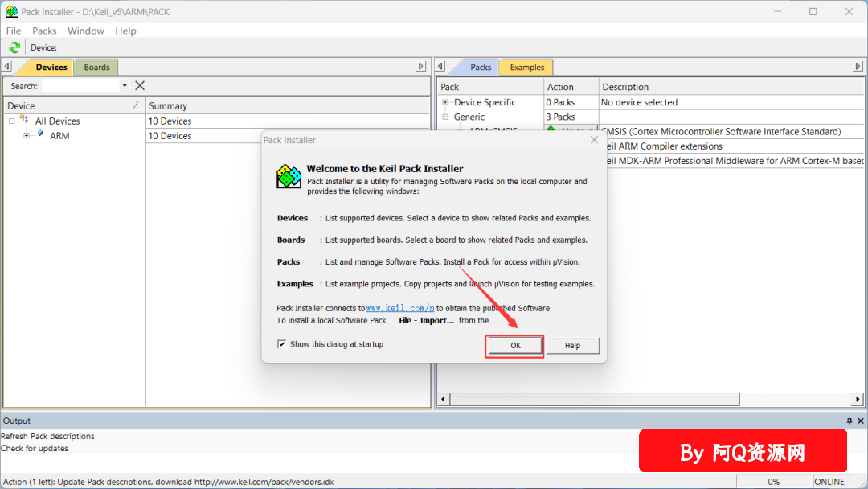Click 'Check for updates' output line
868x489 pixels.
[35, 449]
